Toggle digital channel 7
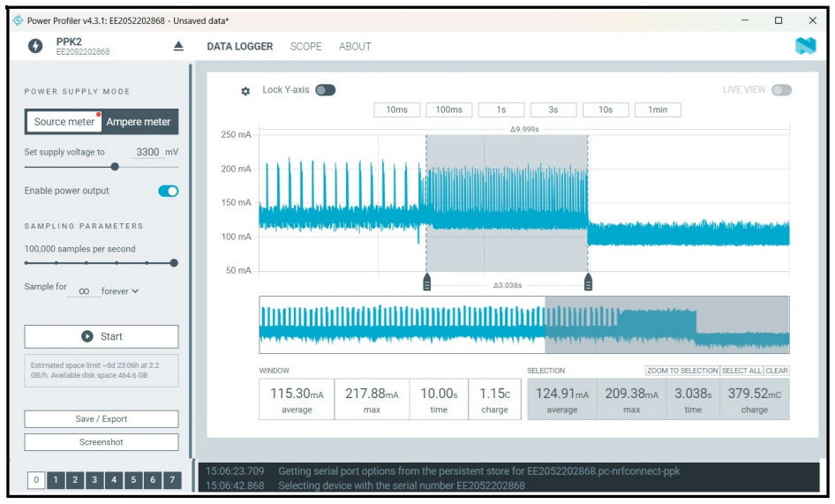 (172, 479)
